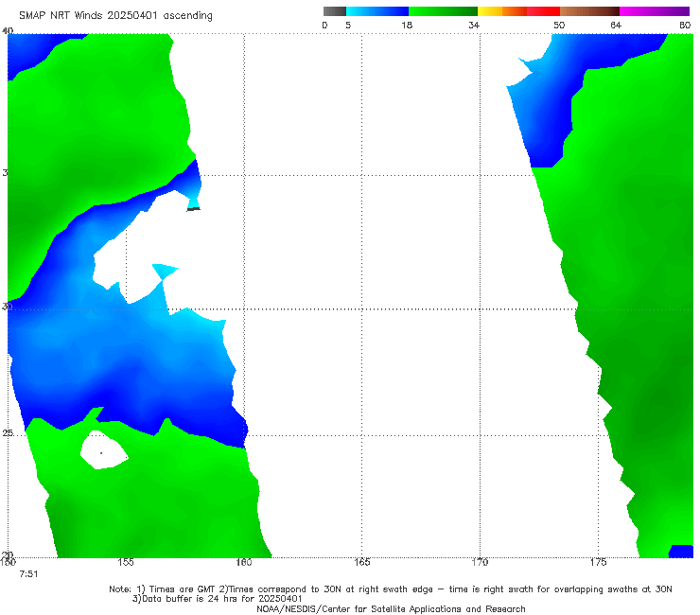Click the latitude label '25'
Viewport: 700px width, 615px height.
(8, 433)
